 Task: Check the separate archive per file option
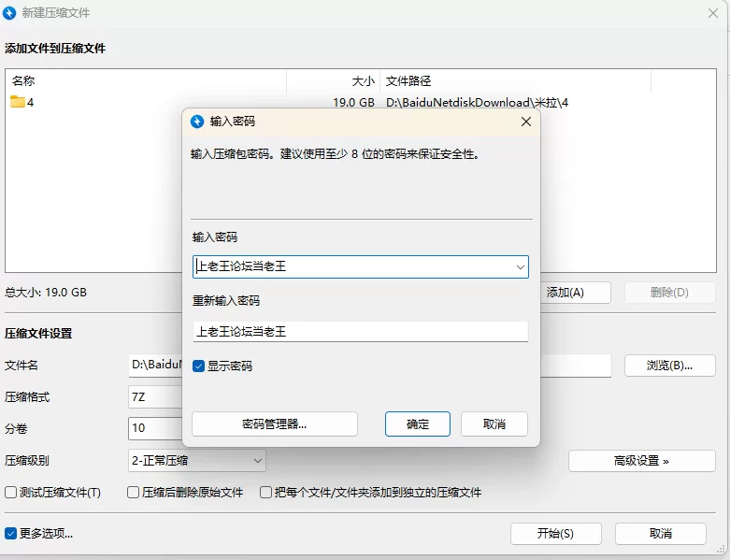267,492
